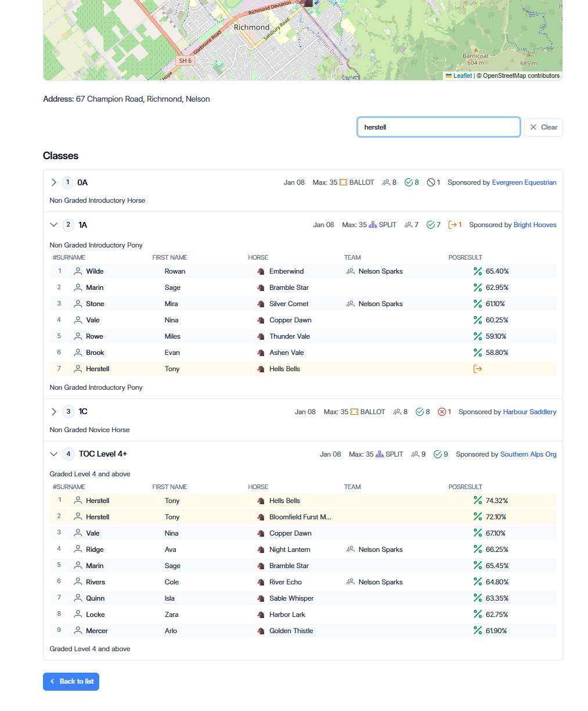Viewport: 588px width, 711px height.
Task: Open the Leaflet attribution link on map
Action: [462, 76]
